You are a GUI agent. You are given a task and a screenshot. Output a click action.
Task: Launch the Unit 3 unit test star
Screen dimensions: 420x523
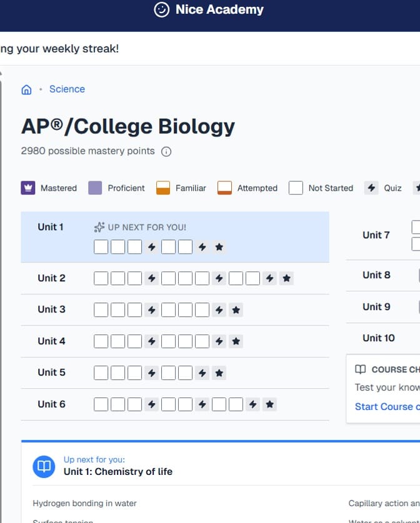(236, 309)
